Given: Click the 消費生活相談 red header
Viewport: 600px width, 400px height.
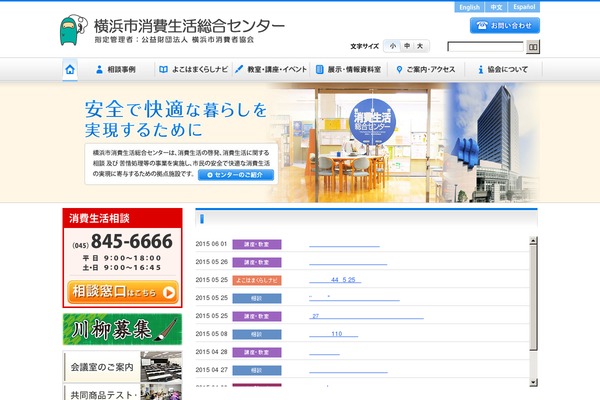Looking at the screenshot, I should click(122, 218).
